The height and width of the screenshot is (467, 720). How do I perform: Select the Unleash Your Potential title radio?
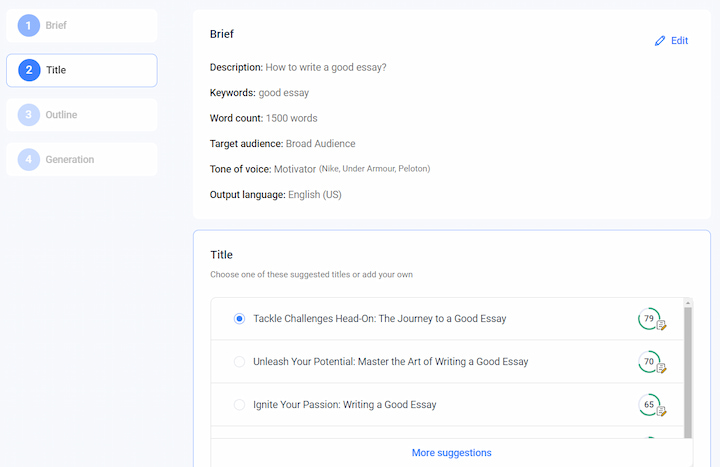[239, 362]
